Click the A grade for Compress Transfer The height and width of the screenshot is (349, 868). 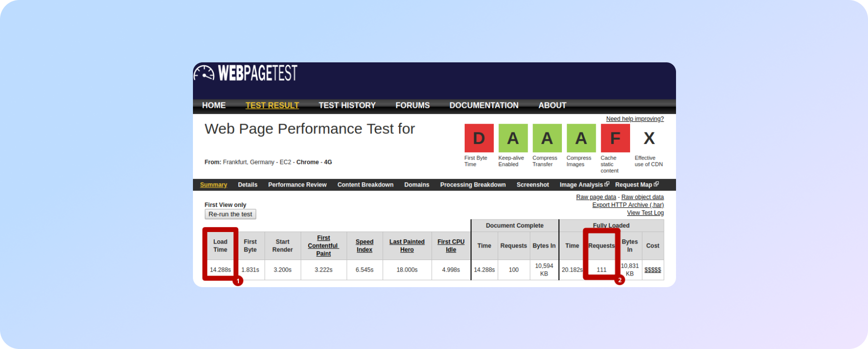547,138
